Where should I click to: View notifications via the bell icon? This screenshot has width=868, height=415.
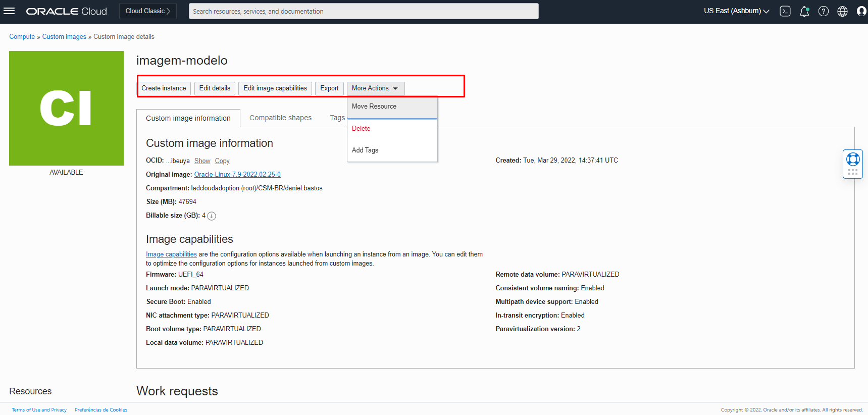(804, 11)
